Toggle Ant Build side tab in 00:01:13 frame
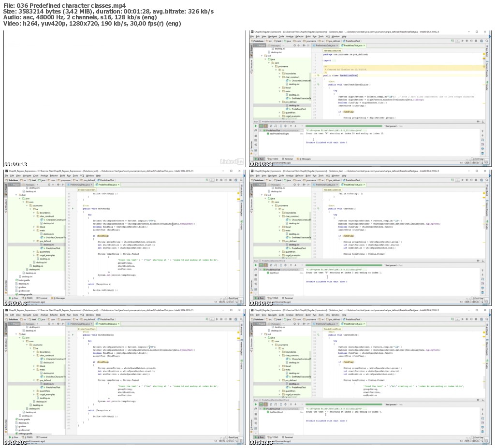495x448 pixels. click(487, 329)
